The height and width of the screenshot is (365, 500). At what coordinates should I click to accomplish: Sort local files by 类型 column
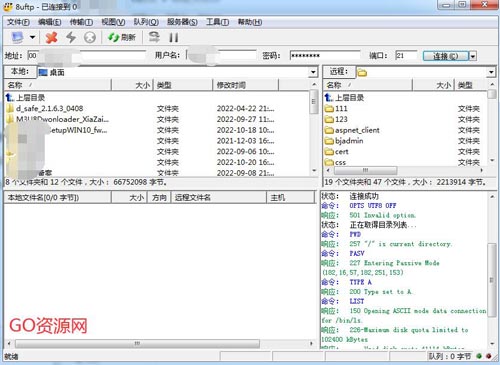(183, 85)
